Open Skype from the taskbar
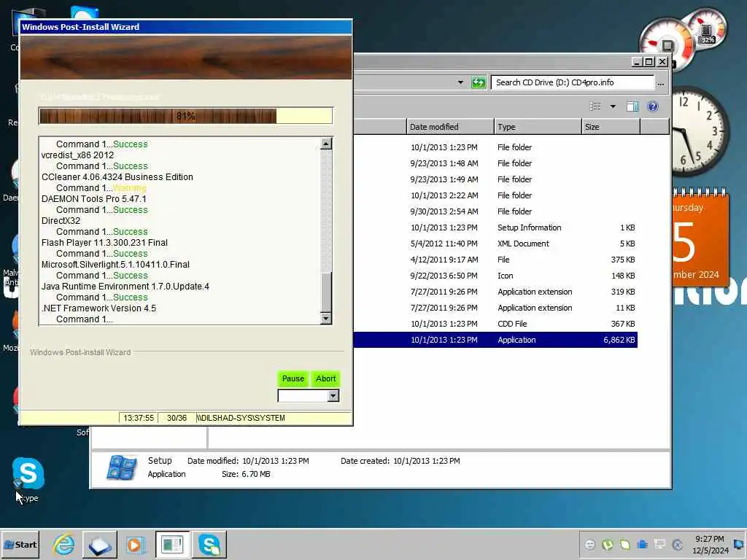This screenshot has width=747, height=560. tap(209, 545)
